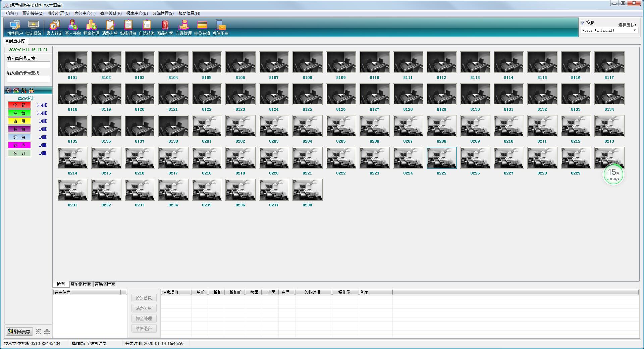Filter tables by purple 脏台 status
Image resolution: width=644 pixels, height=349 pixels.
coord(19,129)
